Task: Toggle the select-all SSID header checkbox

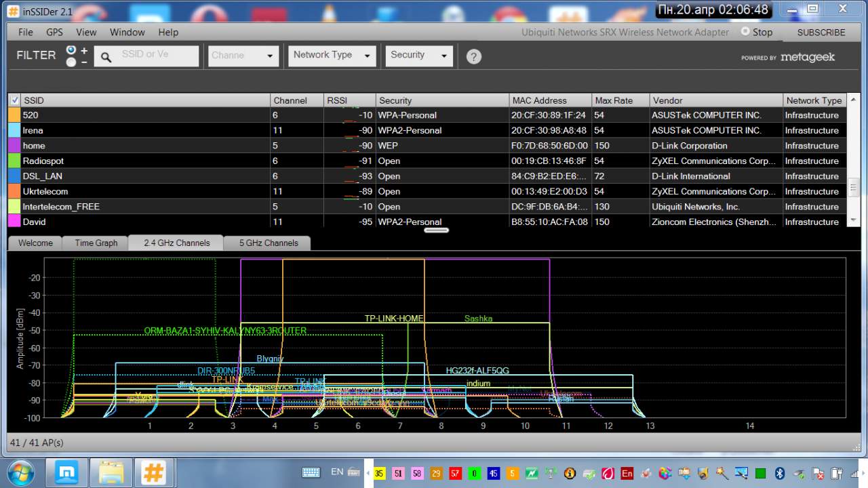Action: (x=15, y=100)
